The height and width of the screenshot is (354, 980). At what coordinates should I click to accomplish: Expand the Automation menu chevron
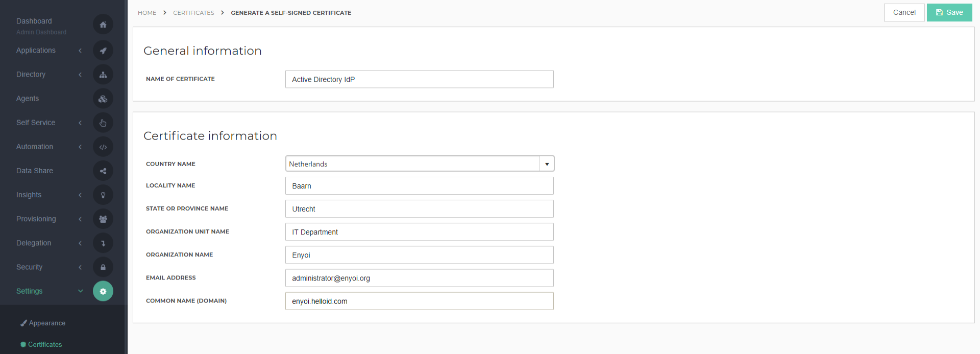click(x=80, y=147)
